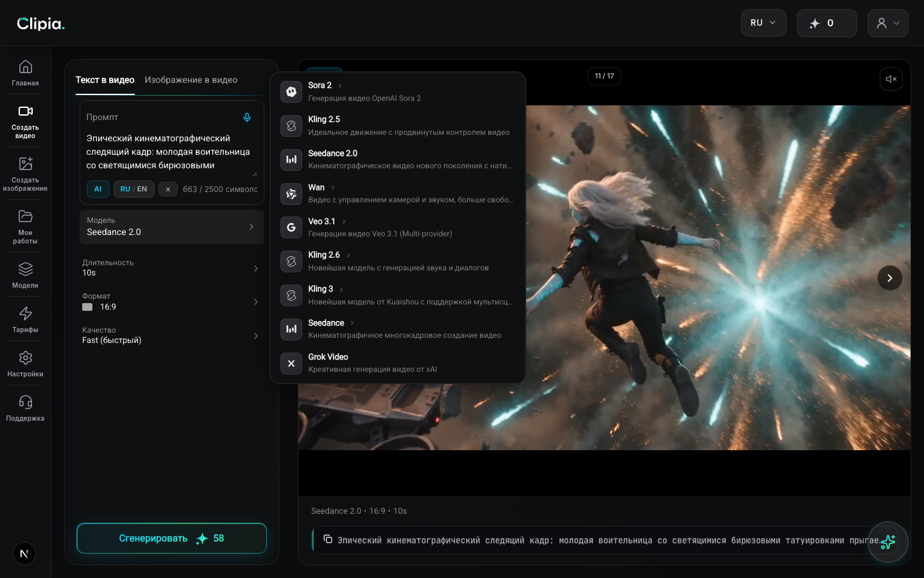Open the user account dropdown

pyautogui.click(x=888, y=23)
